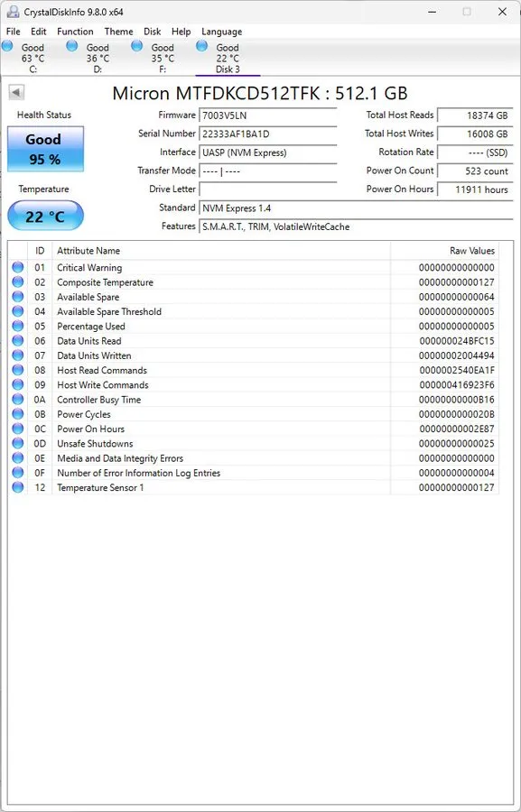Viewport: 521px width, 812px height.
Task: Click the attribute ID 0E cell
Action: [40, 458]
